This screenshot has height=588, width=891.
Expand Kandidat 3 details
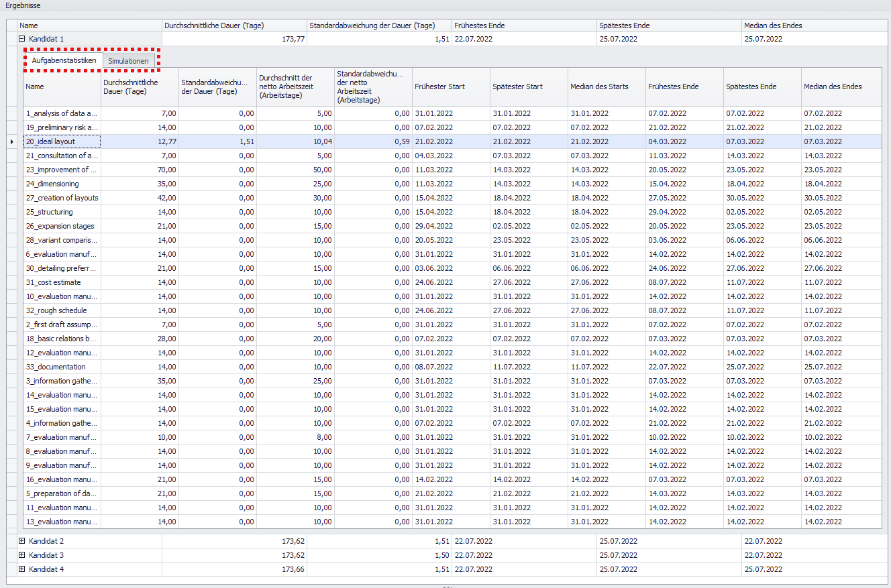(22, 555)
